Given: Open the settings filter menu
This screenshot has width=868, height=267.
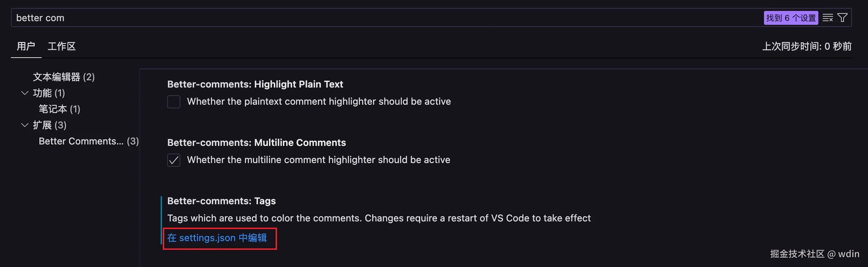Looking at the screenshot, I should tap(842, 18).
